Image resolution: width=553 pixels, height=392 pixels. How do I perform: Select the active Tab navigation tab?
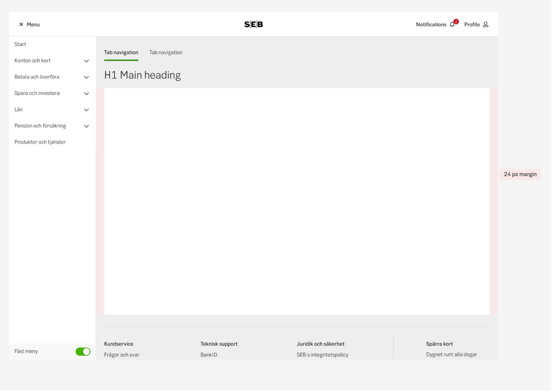coord(121,52)
